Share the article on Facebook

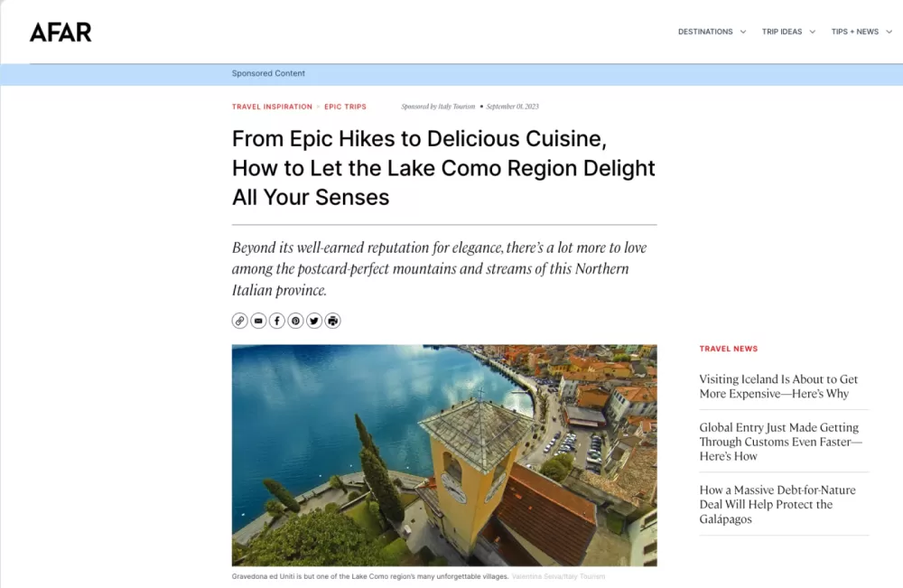click(277, 321)
